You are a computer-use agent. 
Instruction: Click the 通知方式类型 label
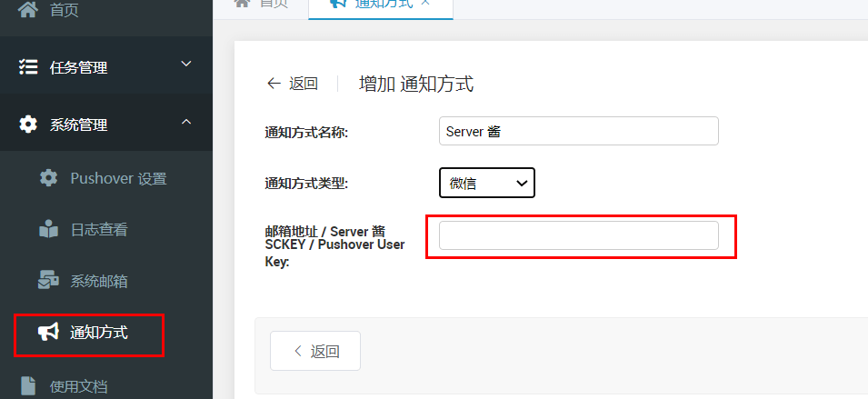306,184
